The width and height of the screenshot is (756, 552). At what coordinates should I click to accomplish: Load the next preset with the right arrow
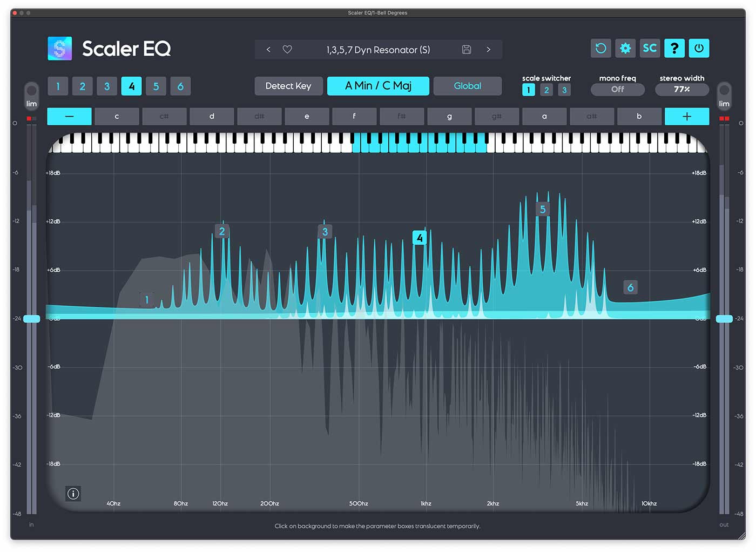[x=489, y=49]
